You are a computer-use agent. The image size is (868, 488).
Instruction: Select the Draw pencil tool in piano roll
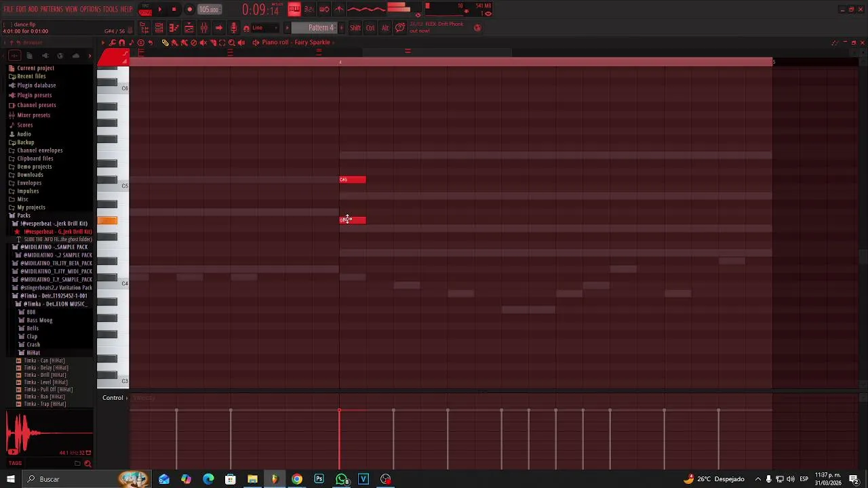click(x=165, y=43)
